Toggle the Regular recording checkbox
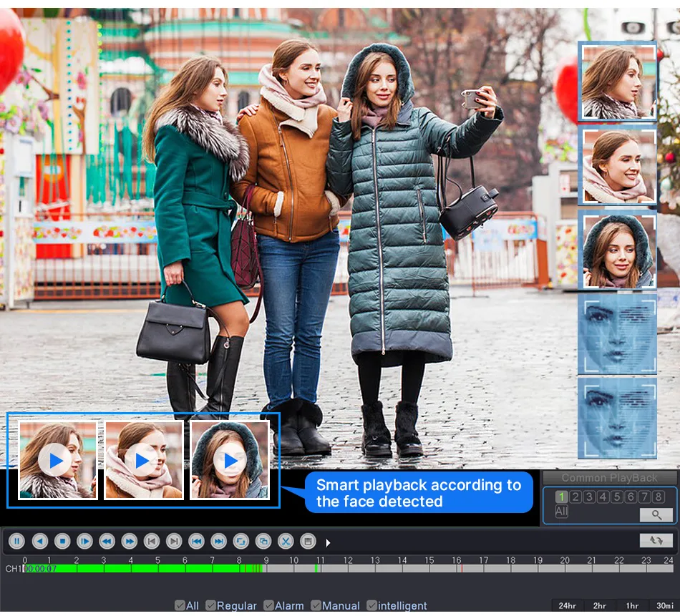Viewport: 680px width, 616px height. click(210, 605)
